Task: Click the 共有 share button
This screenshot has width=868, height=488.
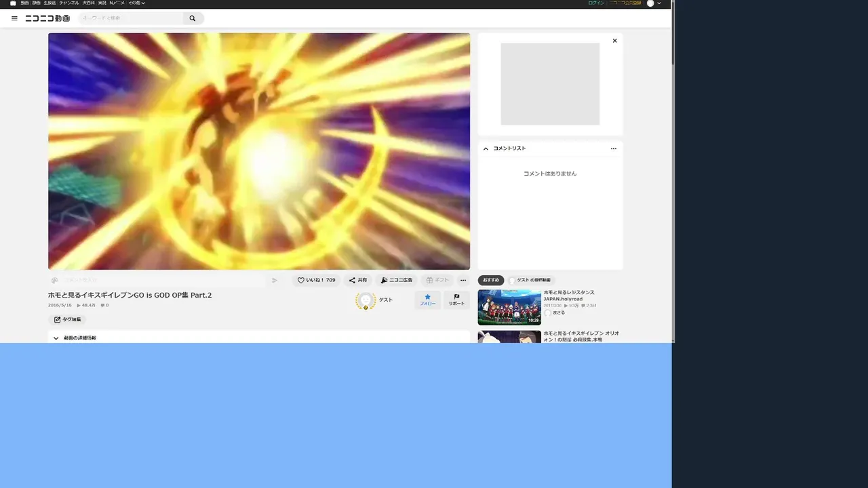Action: 358,280
